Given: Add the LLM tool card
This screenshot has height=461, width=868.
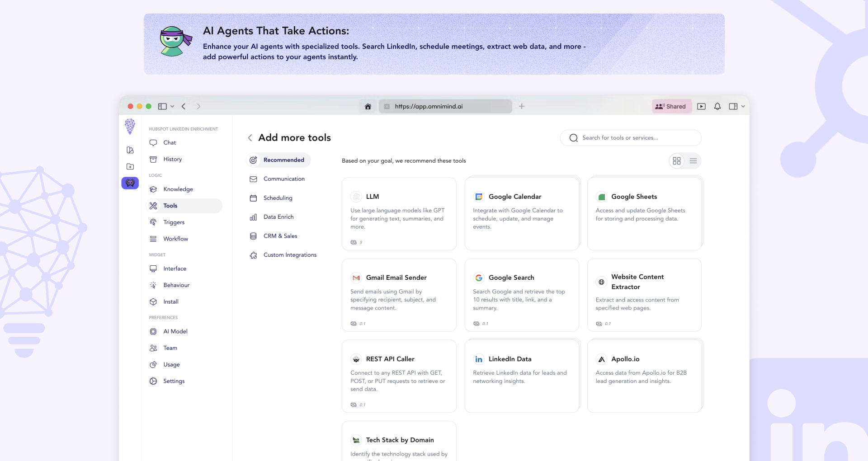Looking at the screenshot, I should (x=399, y=214).
